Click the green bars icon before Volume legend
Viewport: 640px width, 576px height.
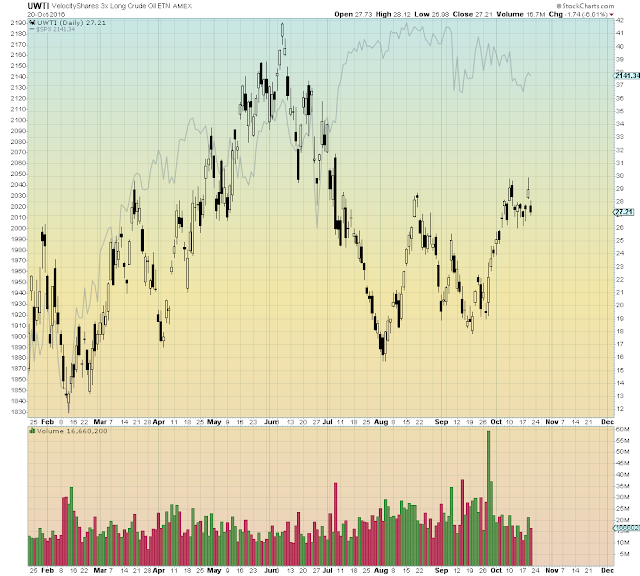(32, 431)
